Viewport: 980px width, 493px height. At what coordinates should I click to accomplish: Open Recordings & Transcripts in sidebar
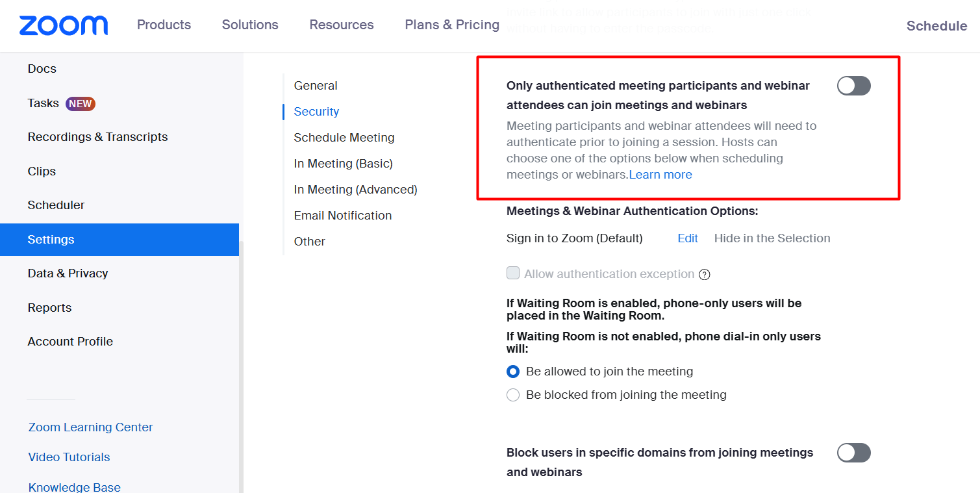pyautogui.click(x=97, y=137)
